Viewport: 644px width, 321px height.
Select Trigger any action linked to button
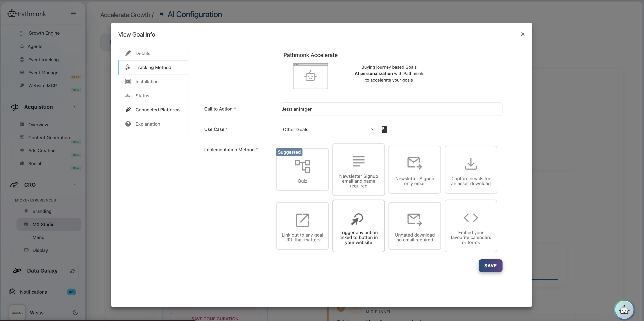[x=358, y=226]
